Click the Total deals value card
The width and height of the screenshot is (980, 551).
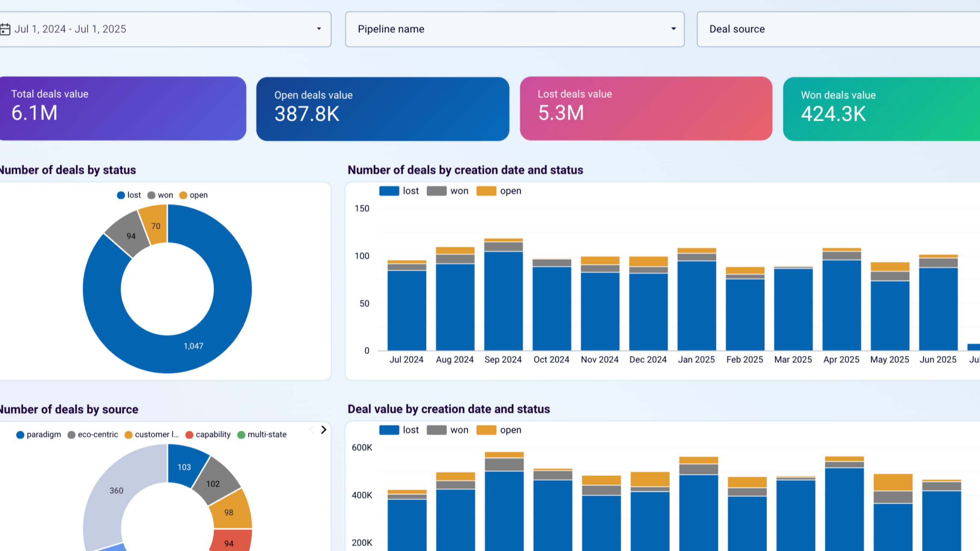123,108
